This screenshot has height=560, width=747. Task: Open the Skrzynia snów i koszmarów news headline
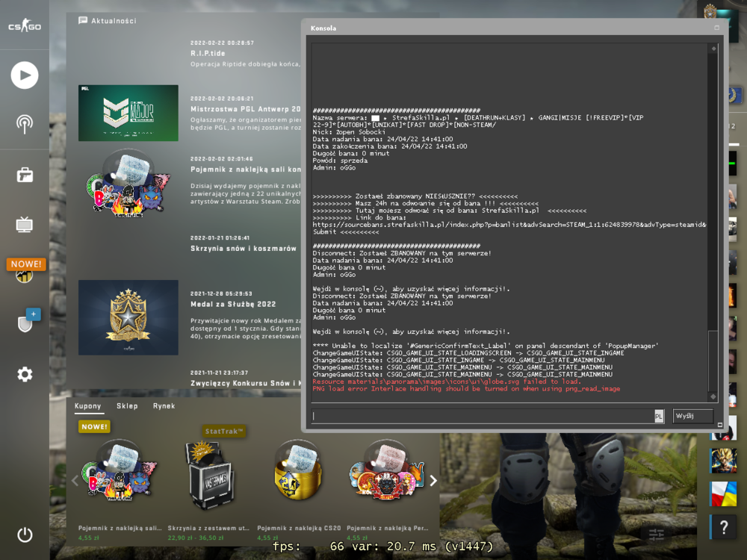(x=244, y=249)
